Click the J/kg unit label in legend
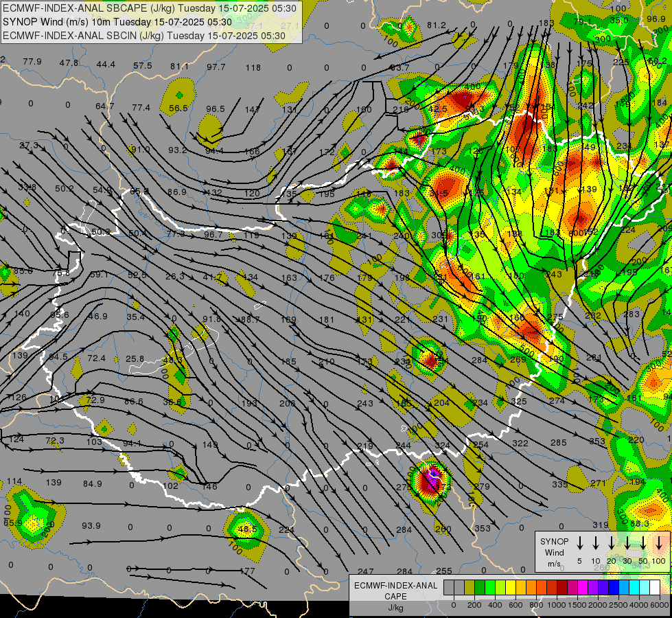Viewport: 672px width, 618px height. point(396,608)
